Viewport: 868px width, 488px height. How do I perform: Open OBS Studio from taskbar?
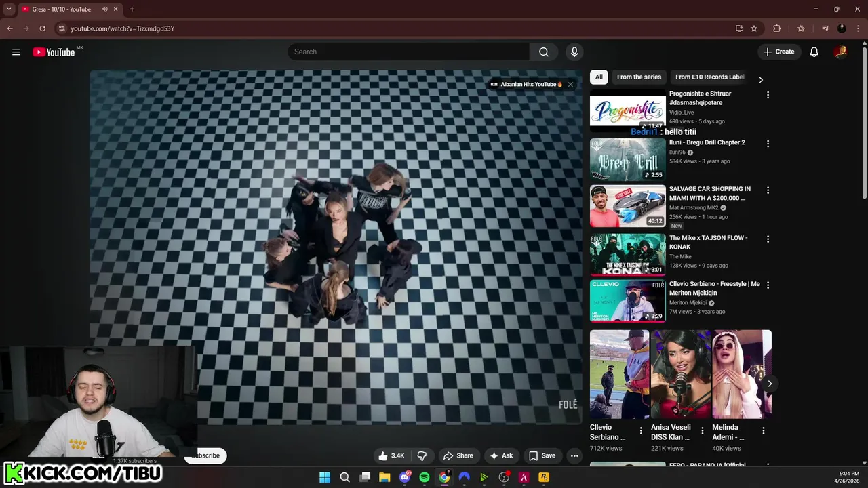click(504, 477)
